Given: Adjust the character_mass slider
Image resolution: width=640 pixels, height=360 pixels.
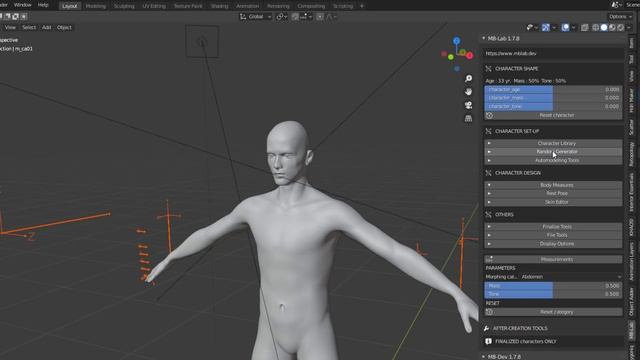Looking at the screenshot, I should point(553,98).
